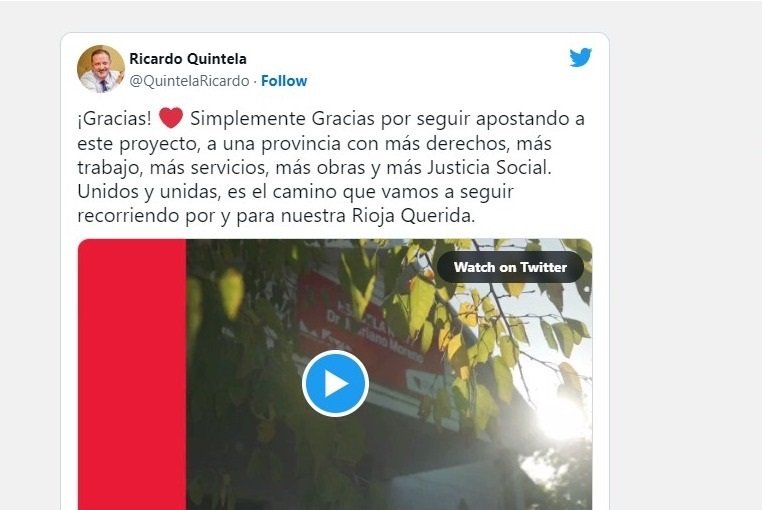Click the words más servicios in tweet
The image size is (762, 510).
click(209, 167)
